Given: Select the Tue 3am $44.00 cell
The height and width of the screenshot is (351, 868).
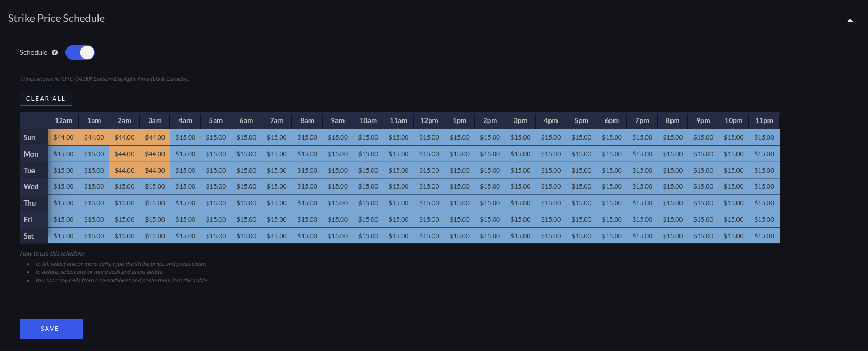Looking at the screenshot, I should point(155,170).
